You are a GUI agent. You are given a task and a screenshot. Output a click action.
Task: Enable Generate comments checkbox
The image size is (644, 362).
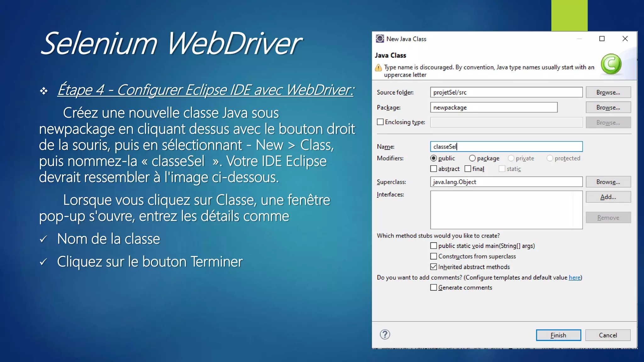(x=434, y=288)
